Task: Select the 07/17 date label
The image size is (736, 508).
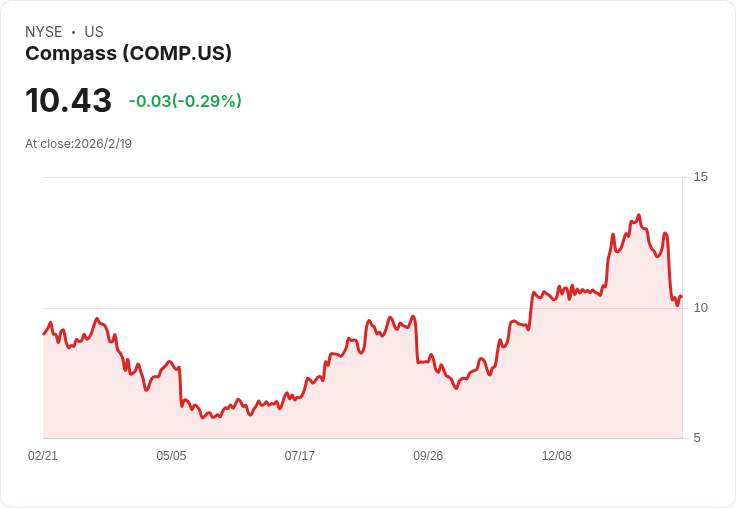Action: click(x=299, y=455)
